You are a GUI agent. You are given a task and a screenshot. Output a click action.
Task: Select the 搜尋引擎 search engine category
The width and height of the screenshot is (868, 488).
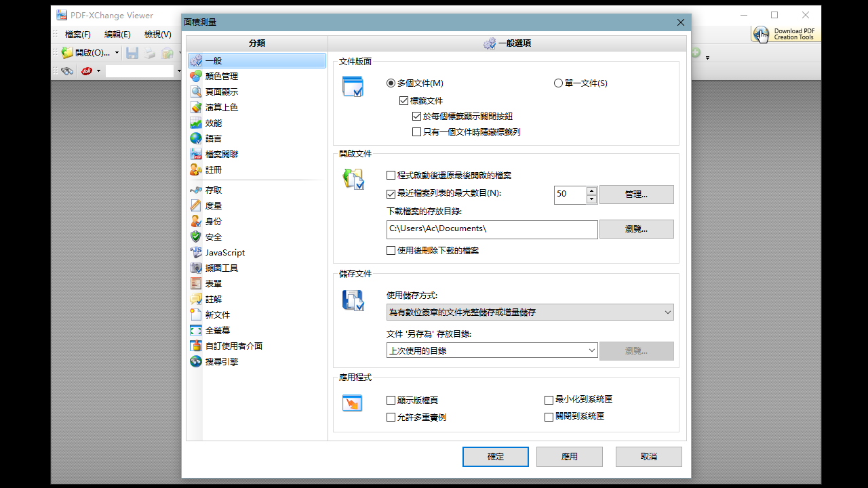point(222,361)
